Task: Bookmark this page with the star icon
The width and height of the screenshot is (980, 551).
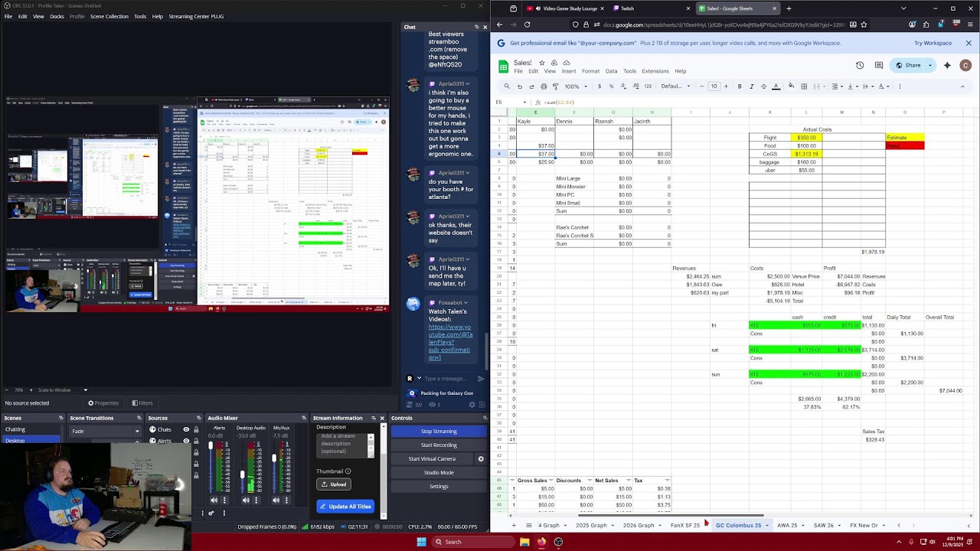Action: 865,24
